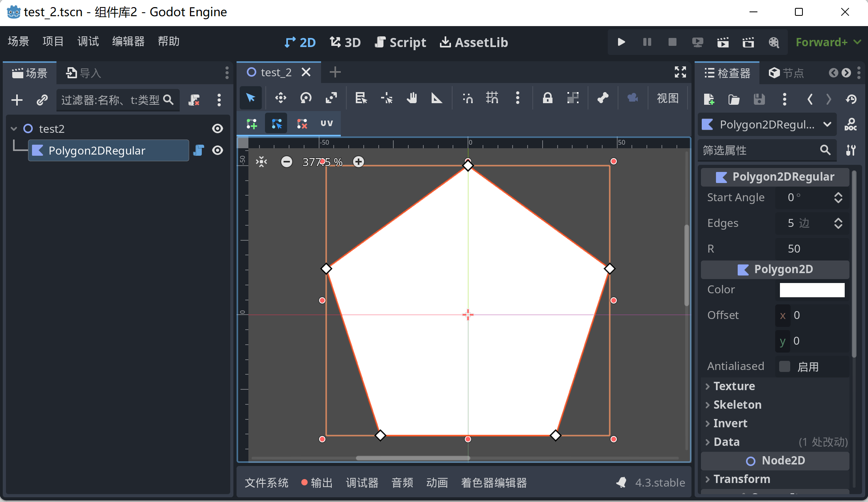Instantiate a child scene with link icon

42,100
